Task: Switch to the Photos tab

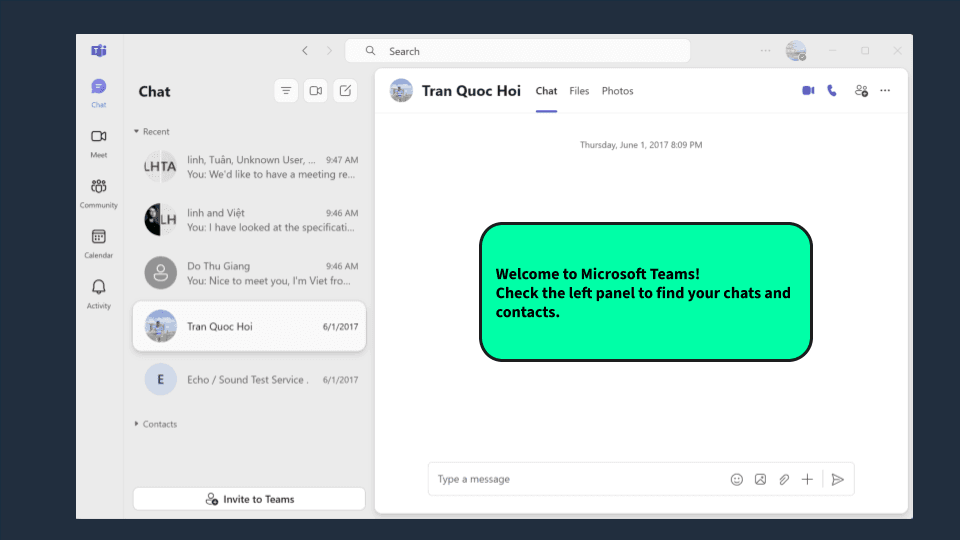Action: pos(617,91)
